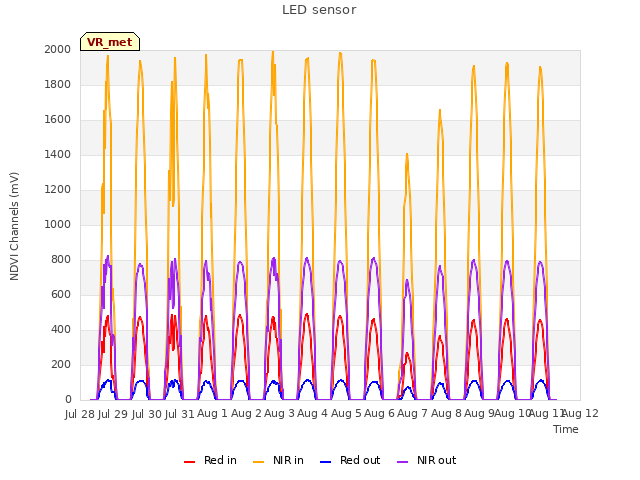Click the purple swatch for NIR out
This screenshot has width=640, height=480.
point(402,462)
